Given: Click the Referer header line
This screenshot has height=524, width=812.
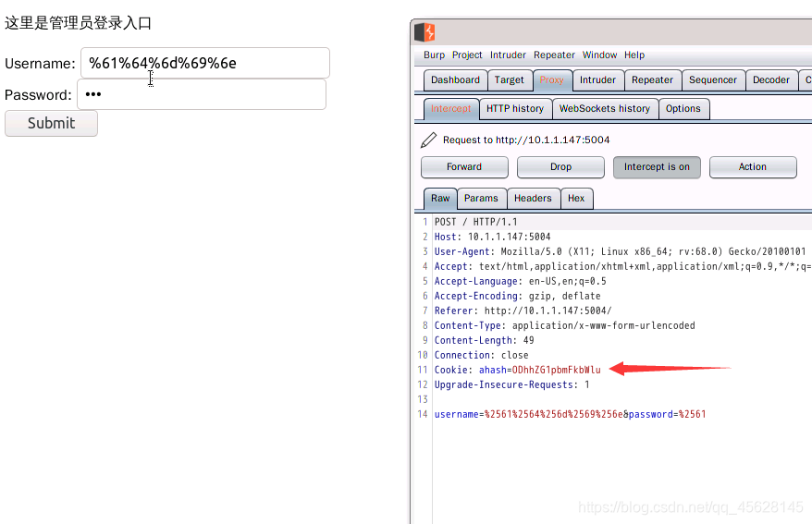Looking at the screenshot, I should click(523, 311).
